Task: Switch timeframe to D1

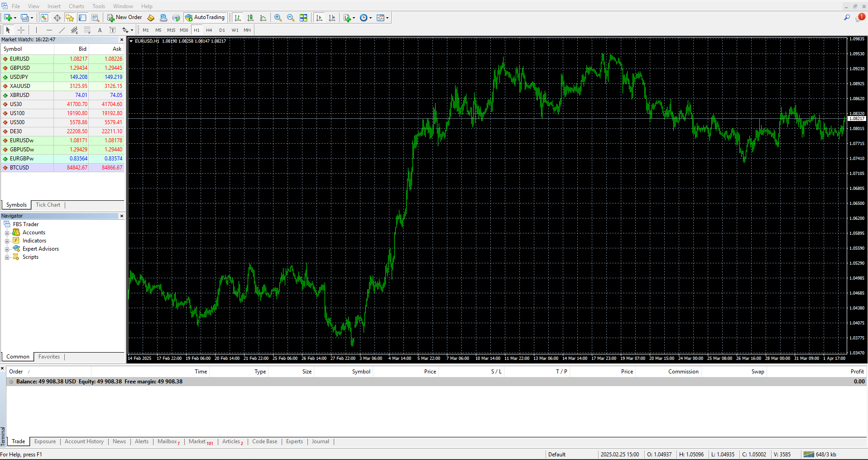Action: (x=222, y=30)
